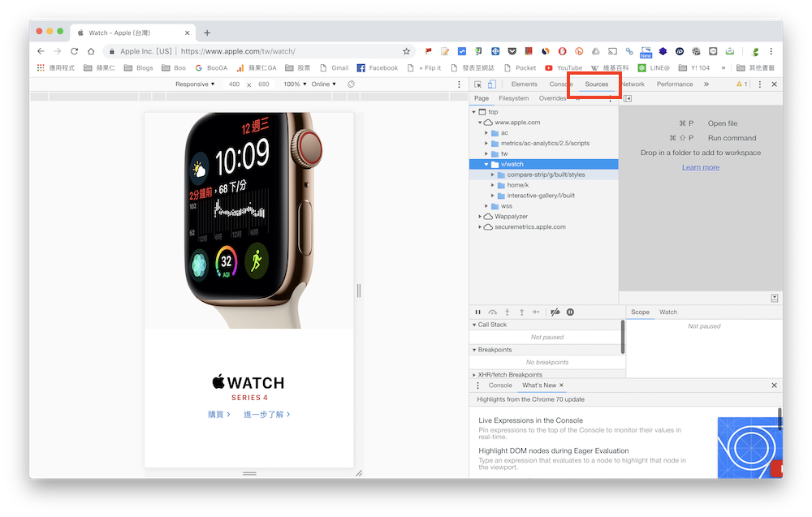Open the Page navigator tab
This screenshot has height=517, width=812.
(x=482, y=98)
